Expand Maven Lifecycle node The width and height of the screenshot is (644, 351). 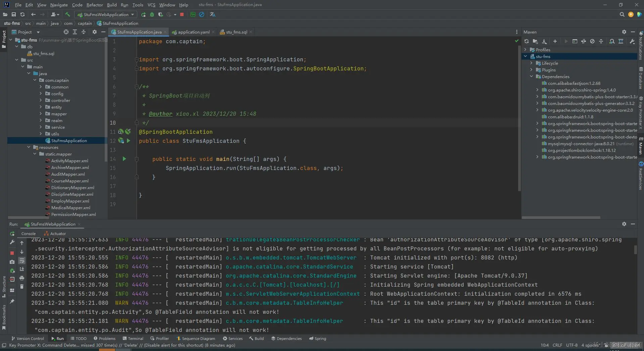point(532,63)
